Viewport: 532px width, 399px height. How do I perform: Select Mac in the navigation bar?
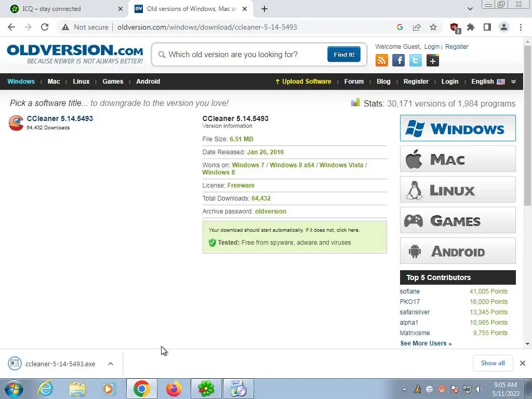pyautogui.click(x=54, y=82)
